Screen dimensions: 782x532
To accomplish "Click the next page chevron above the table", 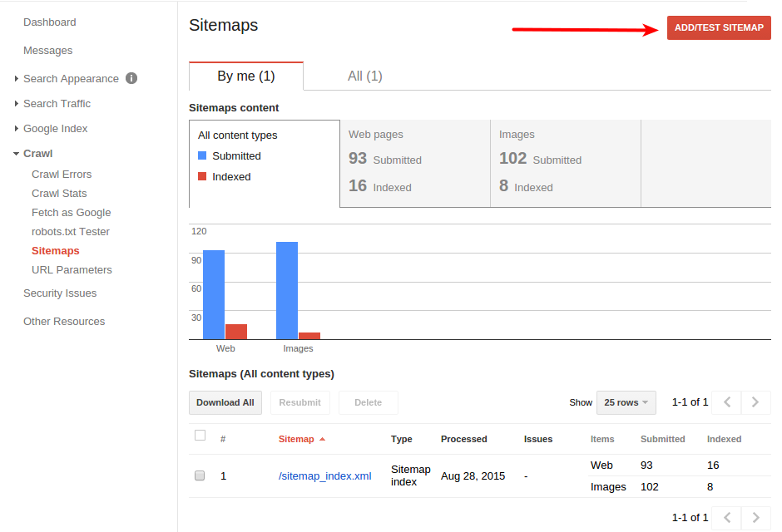I will pyautogui.click(x=755, y=402).
